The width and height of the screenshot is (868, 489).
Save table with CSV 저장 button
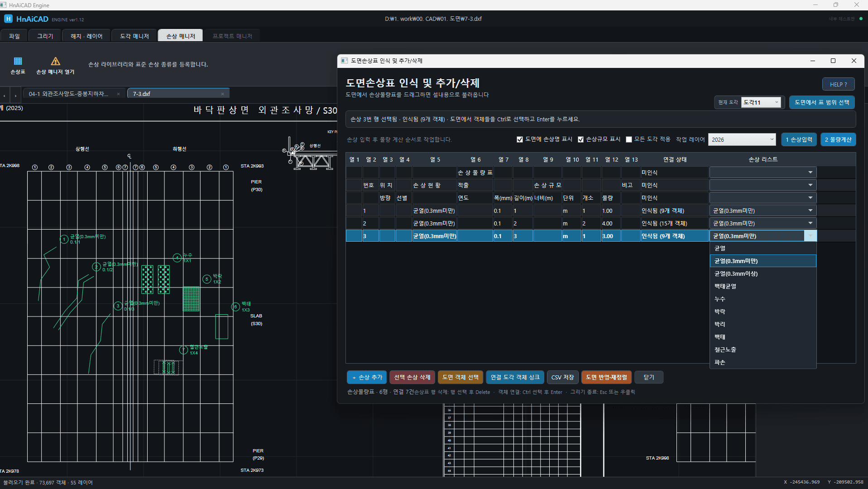point(562,377)
